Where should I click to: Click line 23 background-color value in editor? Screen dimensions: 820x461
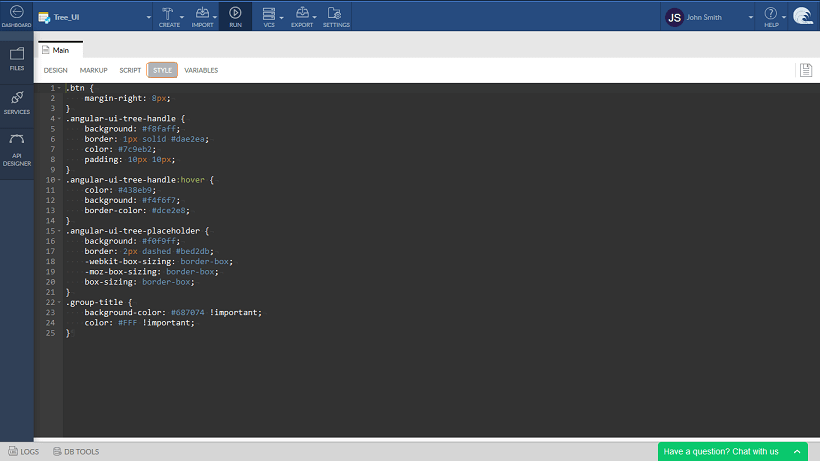[x=187, y=312]
